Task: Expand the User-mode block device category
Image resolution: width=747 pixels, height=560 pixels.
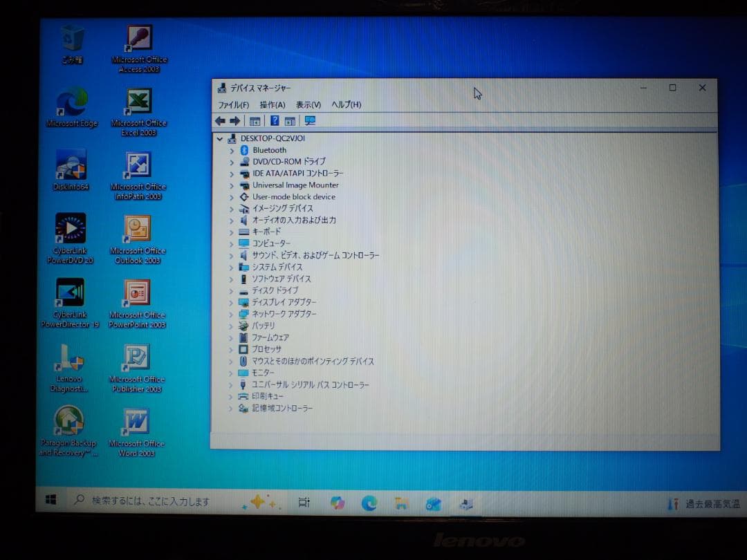Action: 232,197
